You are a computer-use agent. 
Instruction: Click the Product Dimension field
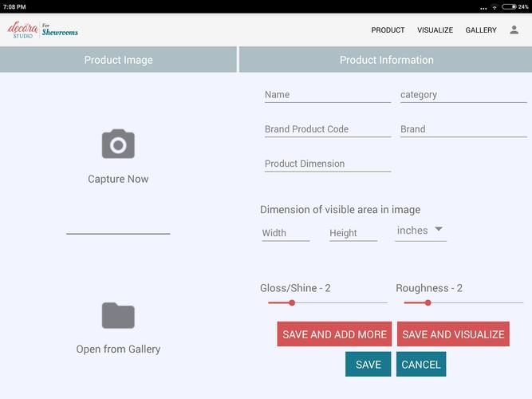327,164
